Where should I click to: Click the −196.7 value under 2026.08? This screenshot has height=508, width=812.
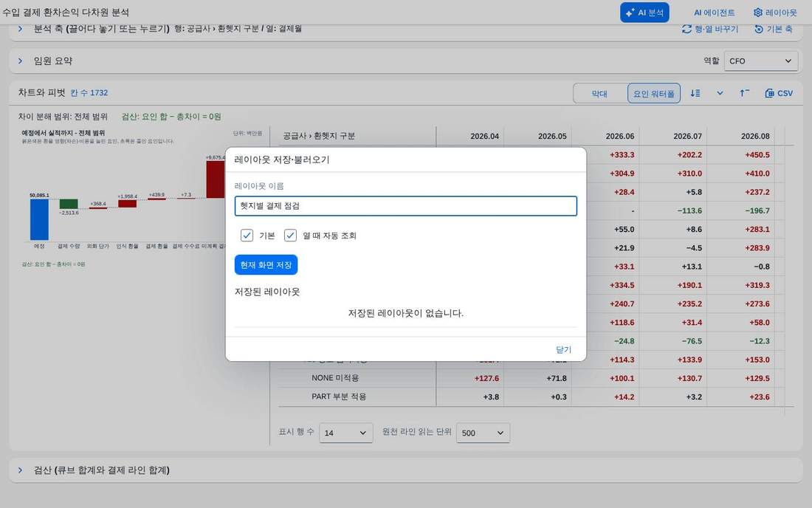click(x=757, y=210)
